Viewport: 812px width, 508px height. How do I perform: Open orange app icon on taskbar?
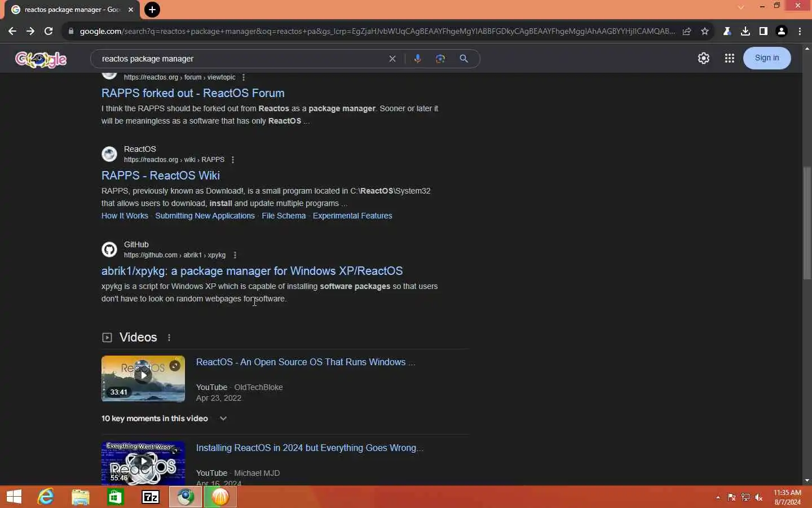coord(220,497)
